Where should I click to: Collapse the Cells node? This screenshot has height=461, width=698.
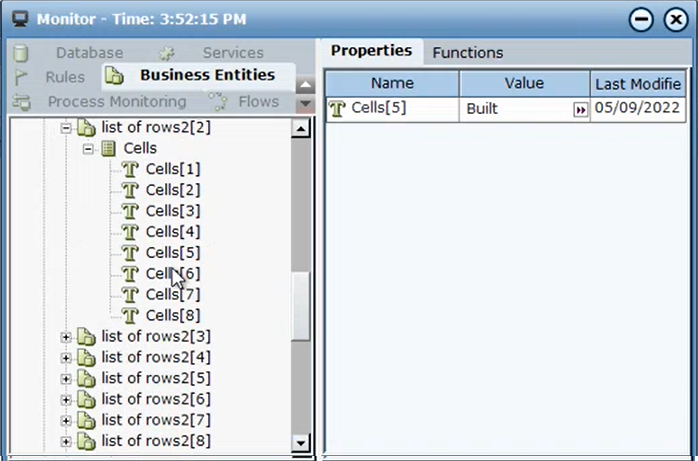[88, 148]
